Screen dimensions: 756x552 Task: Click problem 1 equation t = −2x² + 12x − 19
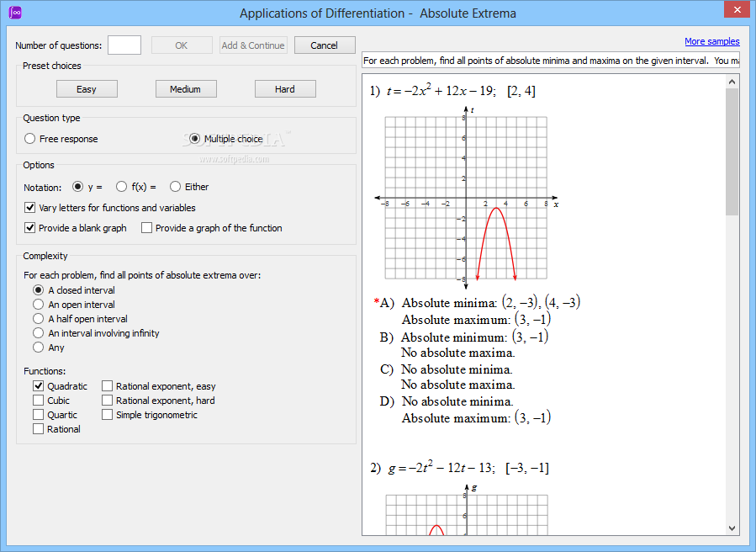point(441,91)
